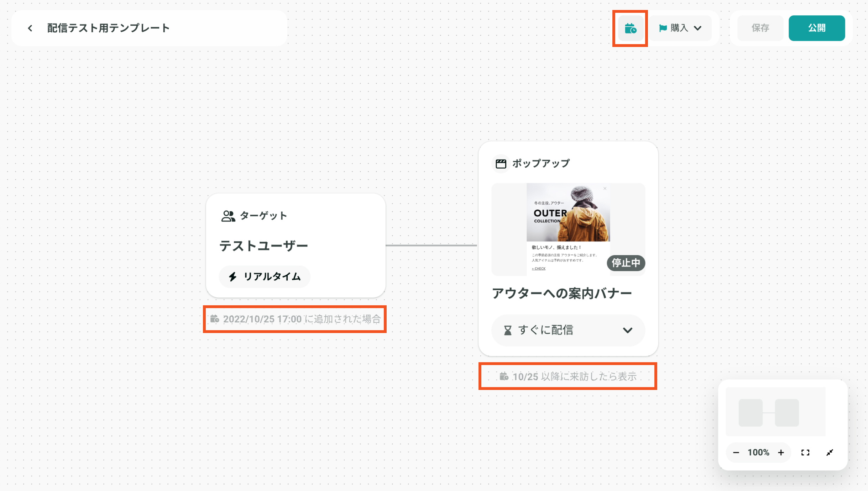Expand the 購入 goal dropdown
Image resolution: width=868 pixels, height=491 pixels.
[x=697, y=28]
